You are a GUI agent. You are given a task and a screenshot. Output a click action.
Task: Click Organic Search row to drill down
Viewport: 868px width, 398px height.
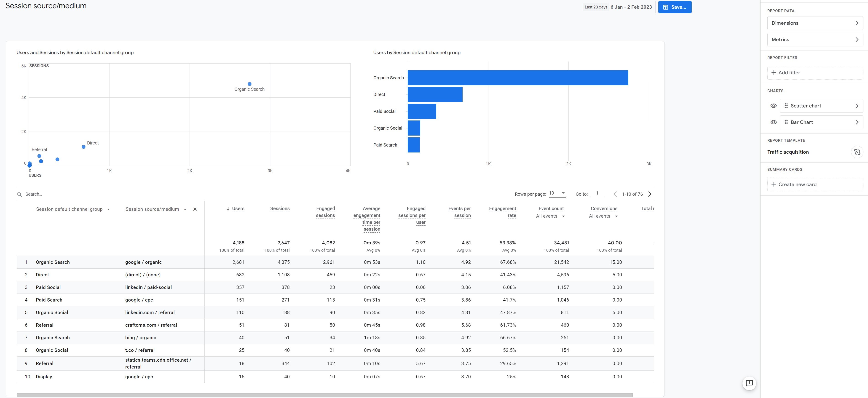pos(53,262)
